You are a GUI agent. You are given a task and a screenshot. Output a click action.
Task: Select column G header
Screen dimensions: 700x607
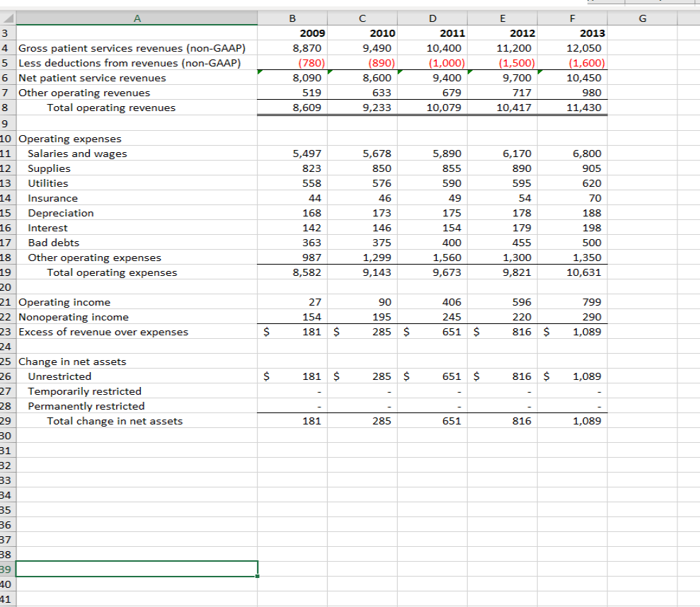pyautogui.click(x=642, y=18)
